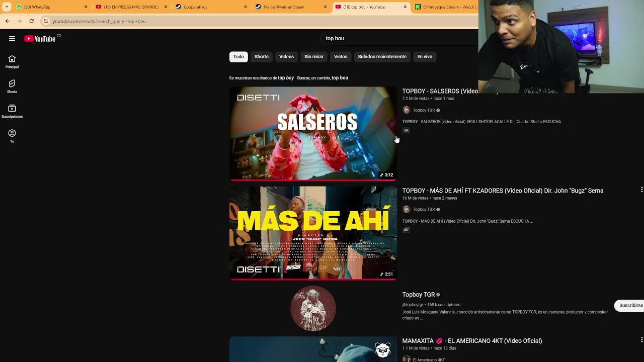Select the Shorts filter chip
Viewport: 644px width, 362px height.
click(x=262, y=57)
